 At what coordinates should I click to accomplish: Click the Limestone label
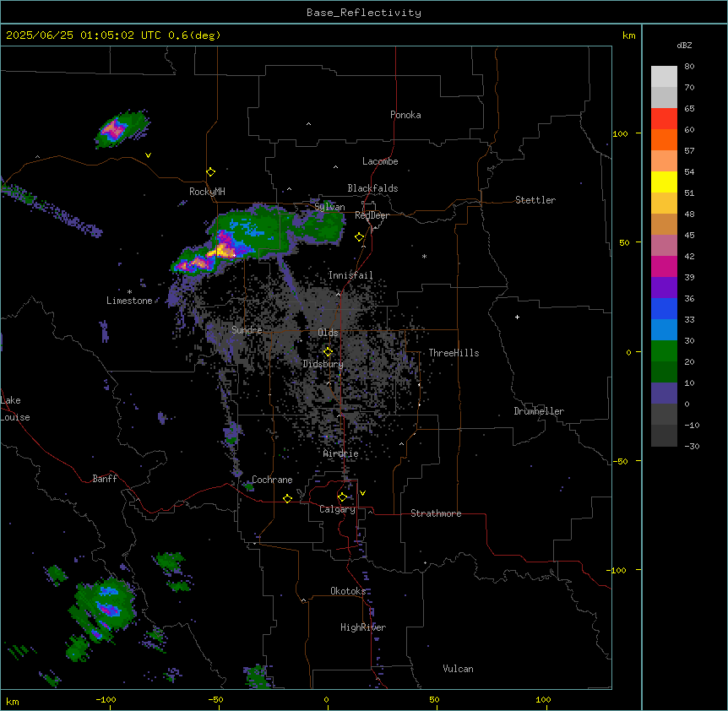coord(129,301)
